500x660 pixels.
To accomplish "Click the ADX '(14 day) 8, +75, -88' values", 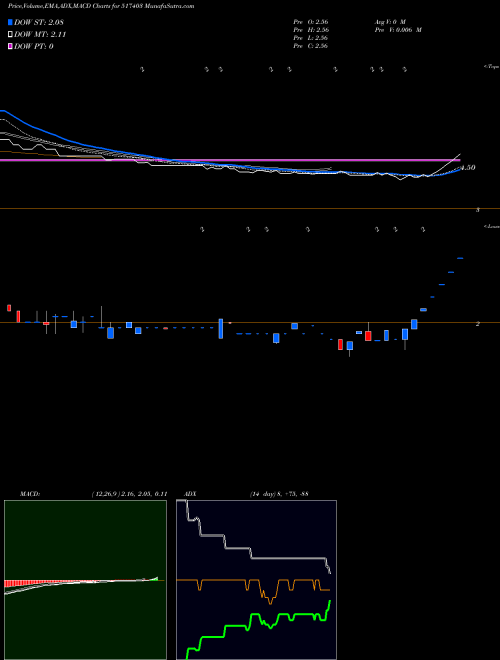I will click(x=279, y=494).
